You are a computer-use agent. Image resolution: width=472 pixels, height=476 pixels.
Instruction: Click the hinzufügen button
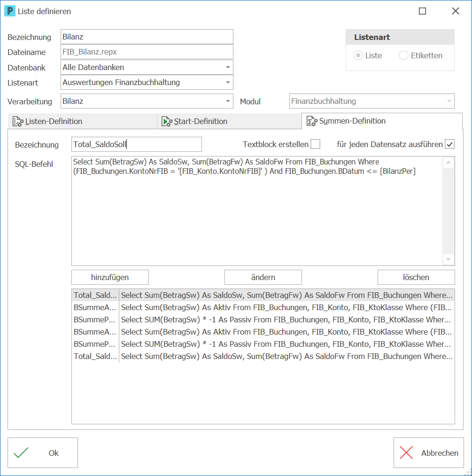pos(110,277)
